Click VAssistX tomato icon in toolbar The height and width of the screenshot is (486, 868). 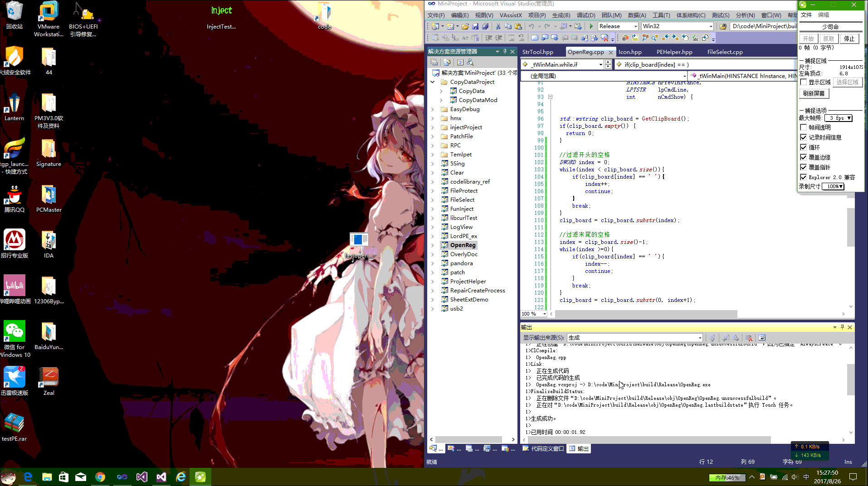(x=625, y=38)
